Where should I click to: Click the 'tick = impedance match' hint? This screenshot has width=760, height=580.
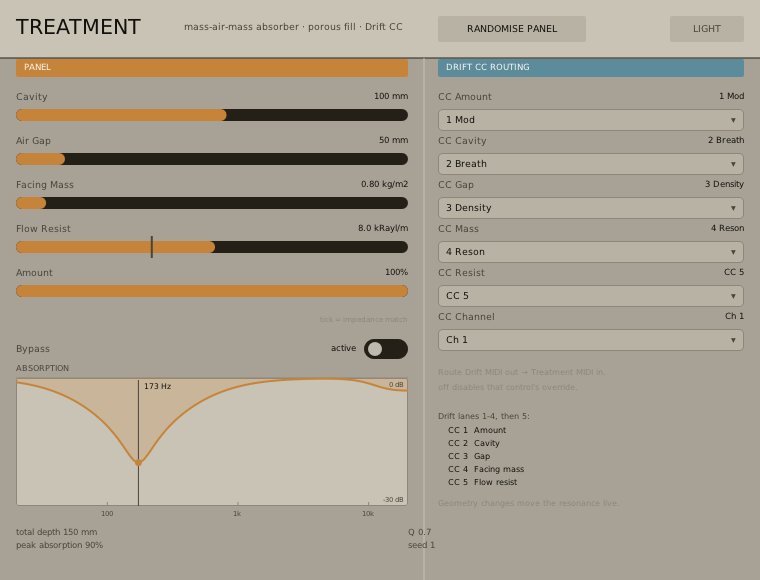[364, 319]
